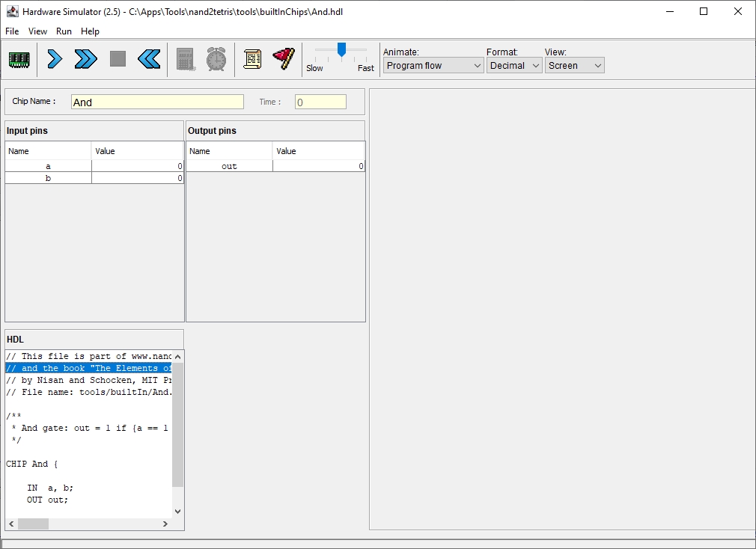Select the value cell for input pin b
This screenshot has height=549, width=756.
point(138,178)
